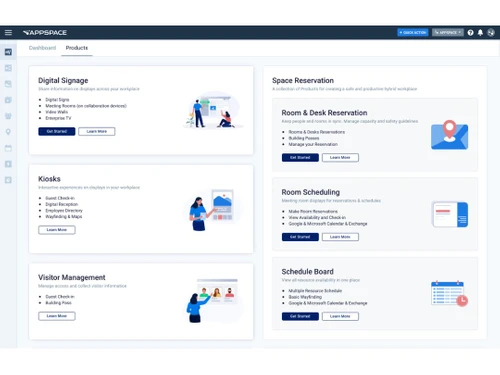Click the Room Scheduling title
500x375 pixels.
[311, 192]
